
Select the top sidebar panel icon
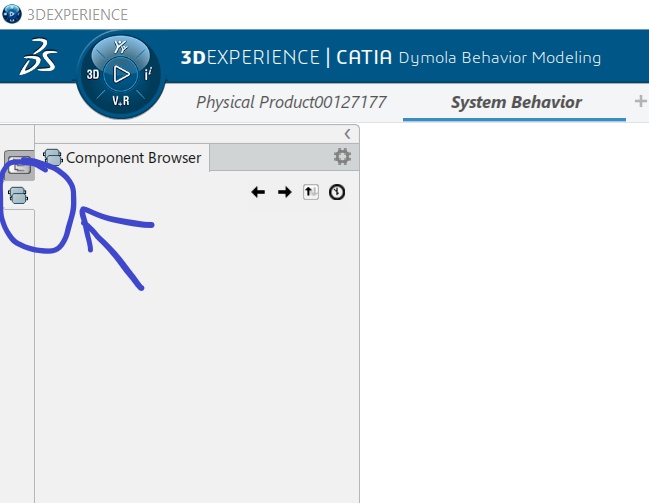tap(19, 165)
